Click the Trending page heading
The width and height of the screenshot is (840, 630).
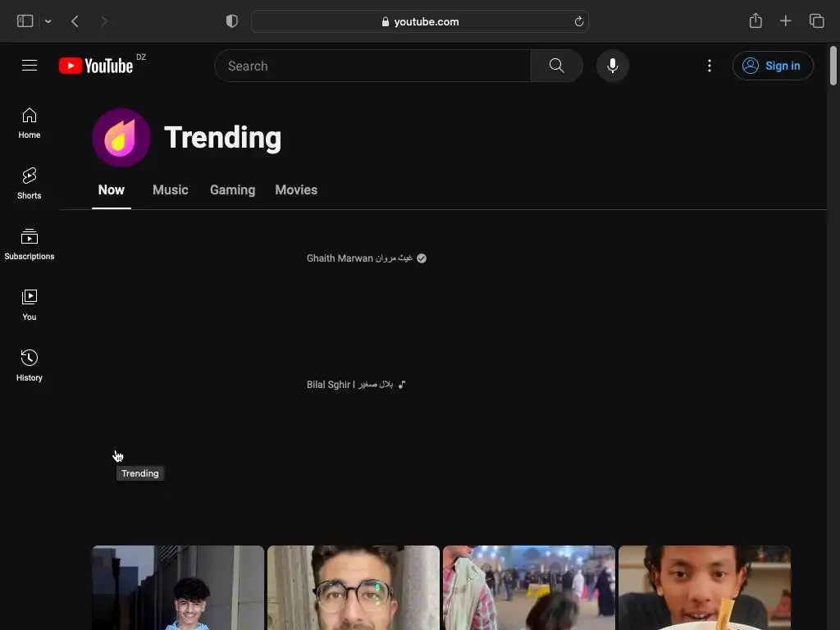222,138
